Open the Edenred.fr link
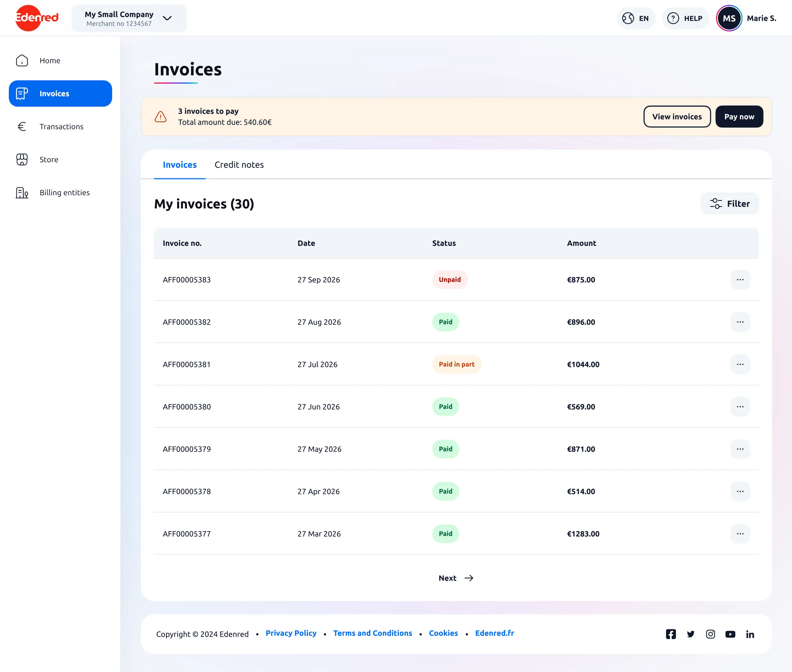This screenshot has width=792, height=672. click(x=494, y=633)
